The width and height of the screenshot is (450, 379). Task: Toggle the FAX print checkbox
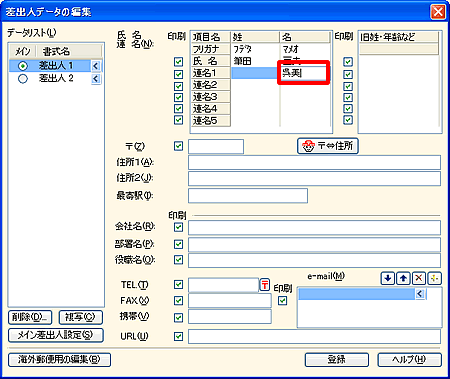click(179, 301)
